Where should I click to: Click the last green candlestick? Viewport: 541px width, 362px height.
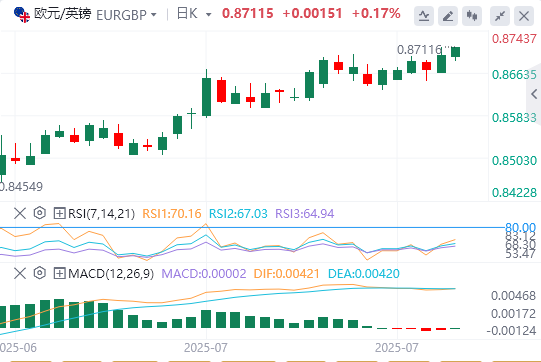click(x=455, y=52)
